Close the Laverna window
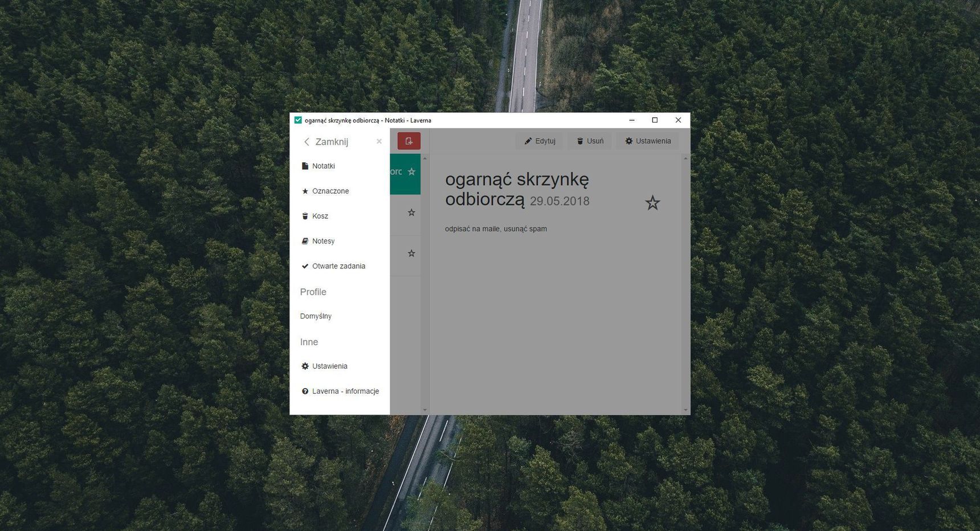The height and width of the screenshot is (531, 980). [678, 120]
